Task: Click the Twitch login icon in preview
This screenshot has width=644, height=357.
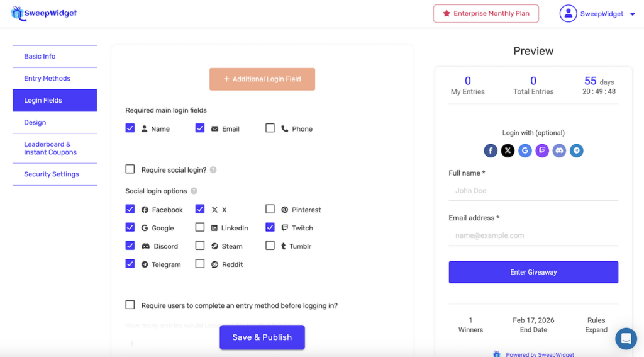Action: 542,150
